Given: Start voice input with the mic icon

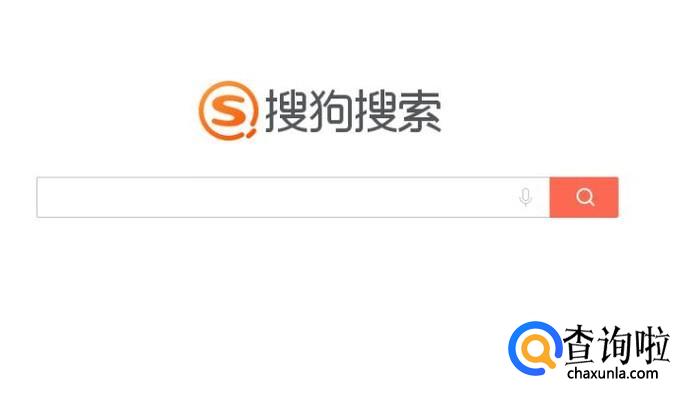Looking at the screenshot, I should 525,197.
